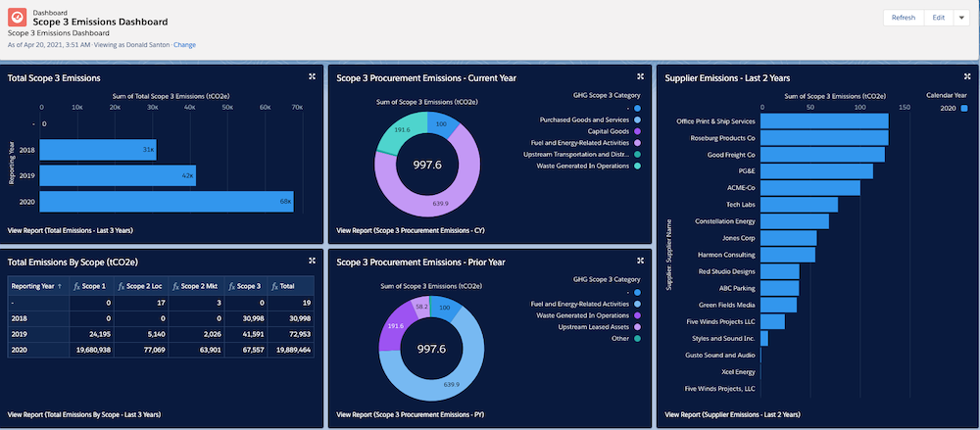Viewport: 980px width, 430px height.
Task: Sort table by Reporting Year column arrow
Action: [x=59, y=286]
